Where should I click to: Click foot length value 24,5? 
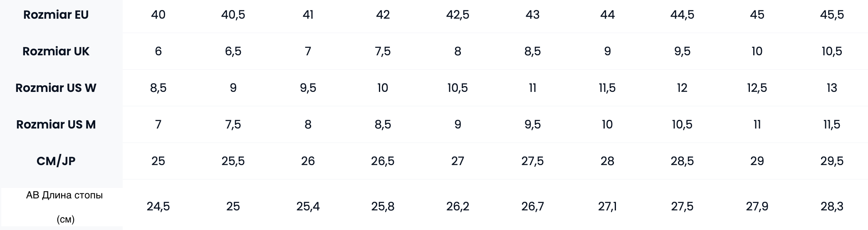(158, 207)
